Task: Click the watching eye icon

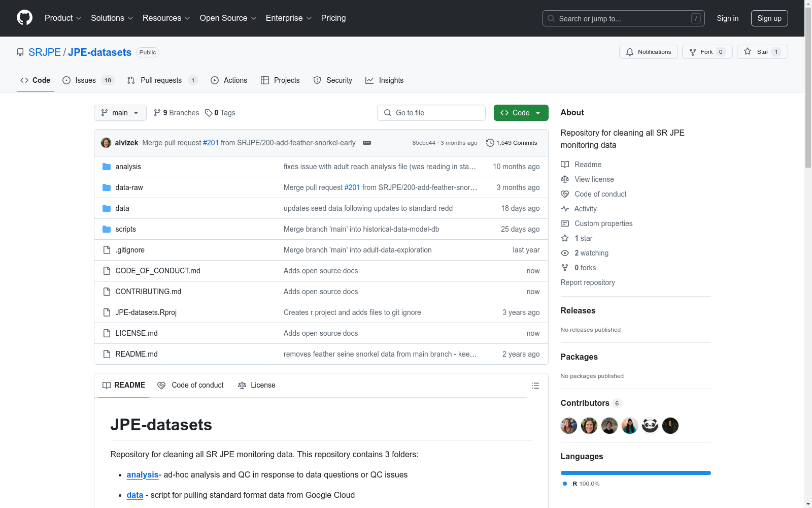Action: point(565,253)
